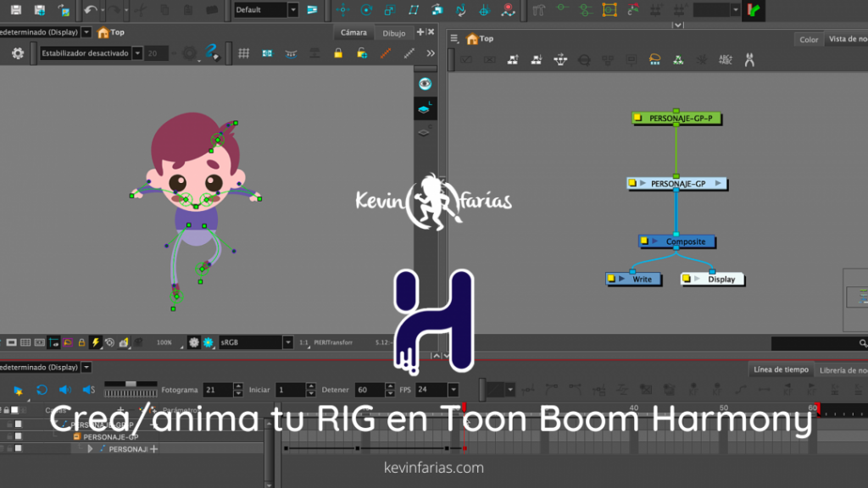Select the Reposition All Drawings pivot icon
Screen dimensions: 868x488
tap(484, 9)
